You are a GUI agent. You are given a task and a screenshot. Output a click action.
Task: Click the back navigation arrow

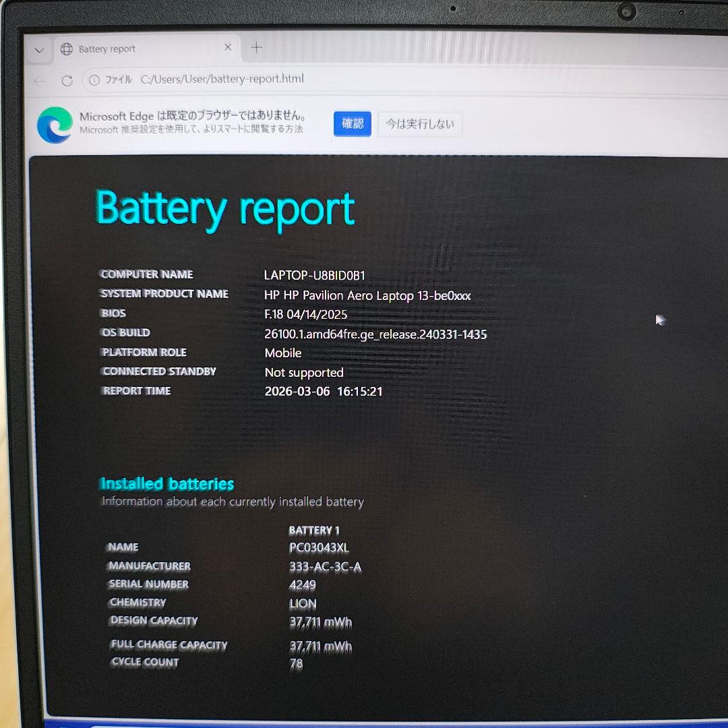[x=39, y=80]
